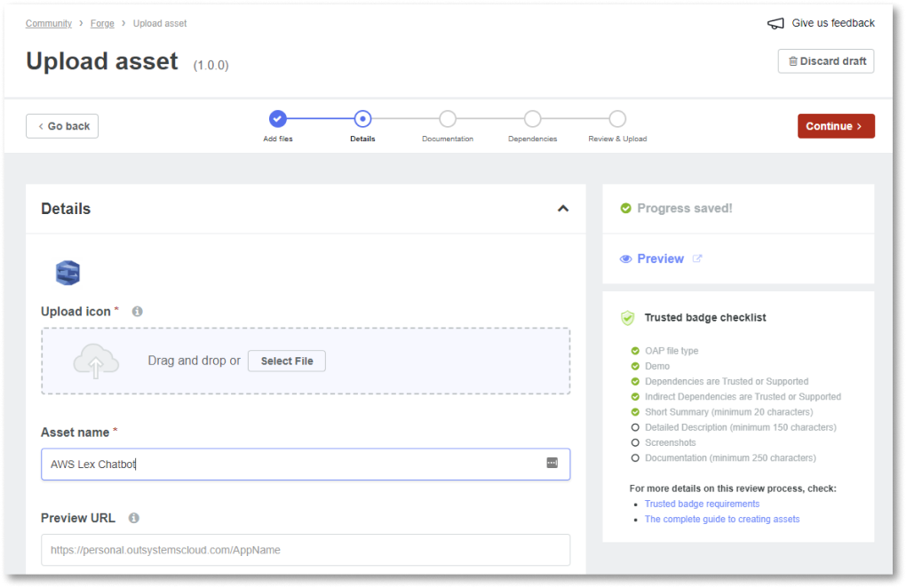
Task: Select the Documentation checklist circle
Action: point(635,457)
